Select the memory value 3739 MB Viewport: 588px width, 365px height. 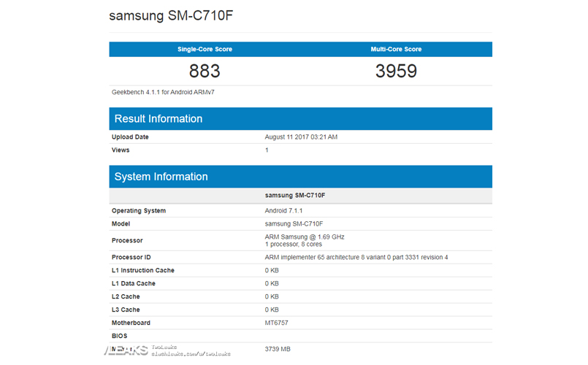[x=278, y=349]
